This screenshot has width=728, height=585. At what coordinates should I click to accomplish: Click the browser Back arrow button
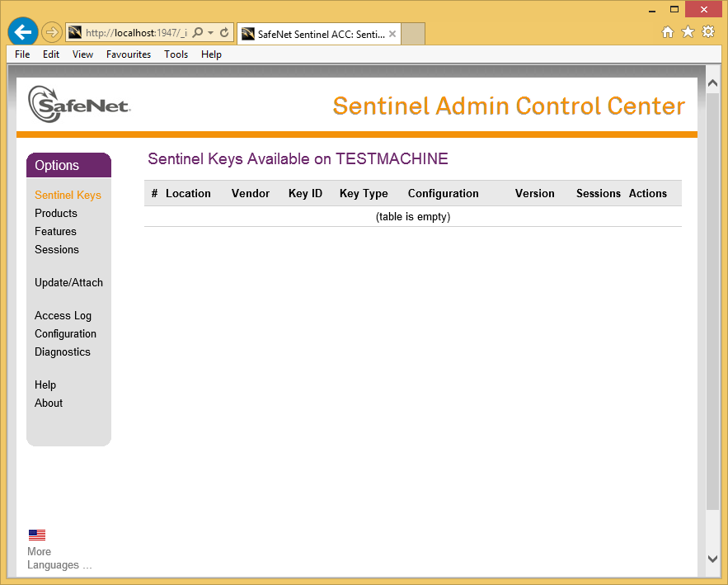[23, 32]
